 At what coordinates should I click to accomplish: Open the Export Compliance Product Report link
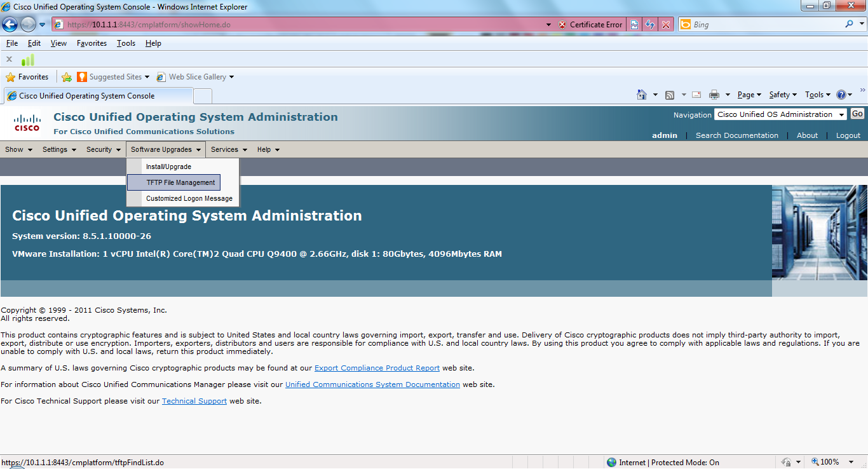pyautogui.click(x=377, y=368)
